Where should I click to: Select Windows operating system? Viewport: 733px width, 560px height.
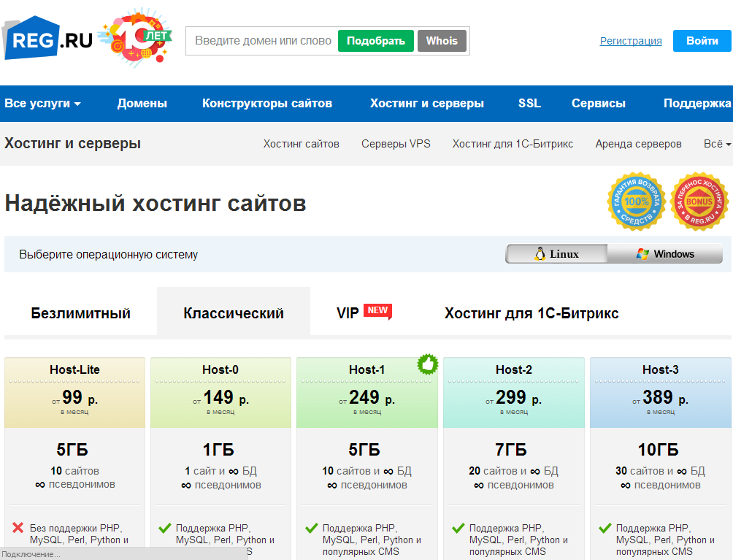665,254
